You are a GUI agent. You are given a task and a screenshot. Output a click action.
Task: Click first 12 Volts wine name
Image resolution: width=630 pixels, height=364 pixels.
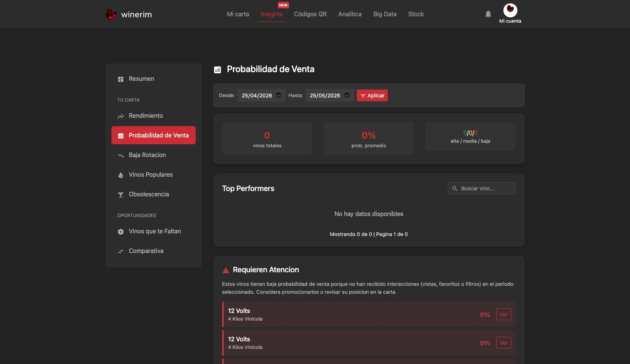239,311
